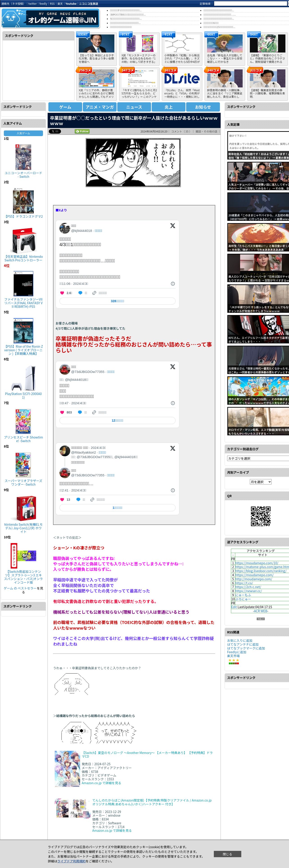This screenshot has width=289, height=868.
Task: Open the 雑談・その他の話 category link
Action: [x=207, y=131]
